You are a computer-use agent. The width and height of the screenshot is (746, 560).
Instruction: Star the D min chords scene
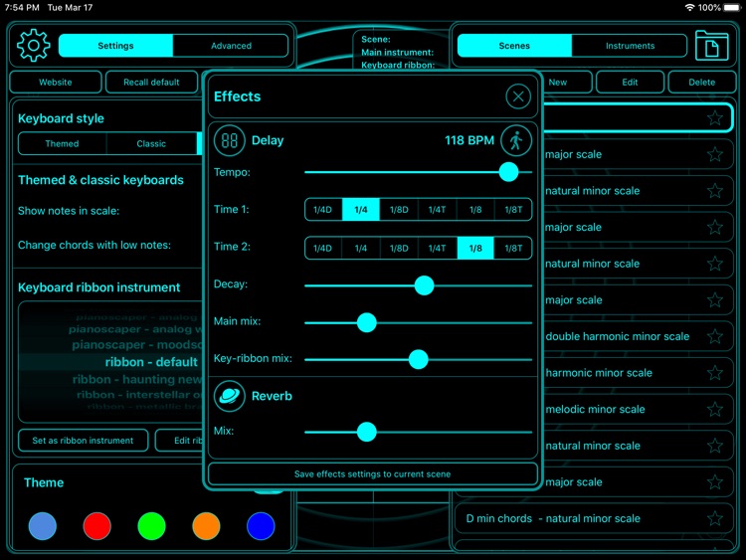714,518
